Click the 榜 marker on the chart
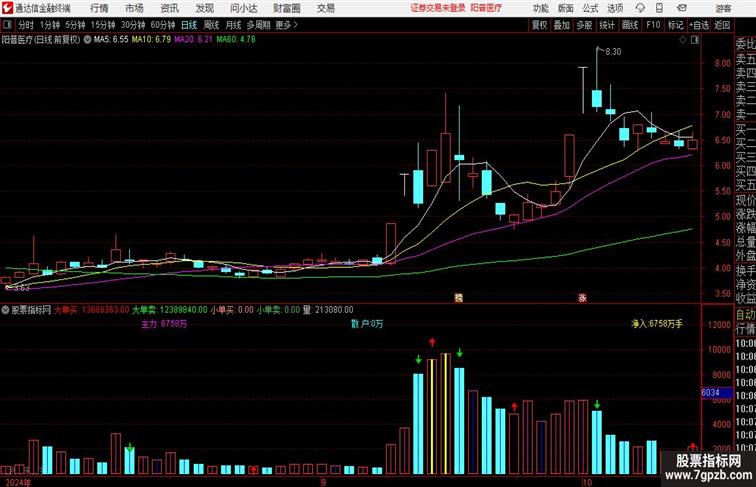Screen dimensions: 756x487 click(459, 298)
